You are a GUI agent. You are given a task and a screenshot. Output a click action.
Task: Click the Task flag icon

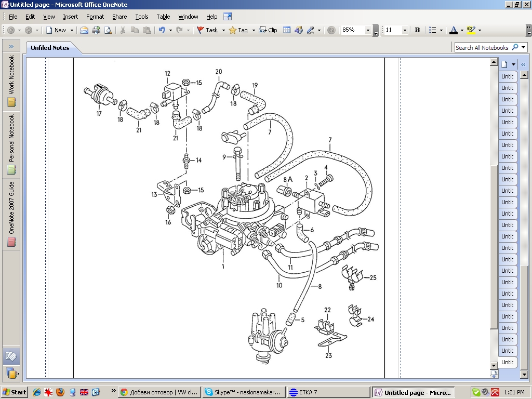point(201,30)
